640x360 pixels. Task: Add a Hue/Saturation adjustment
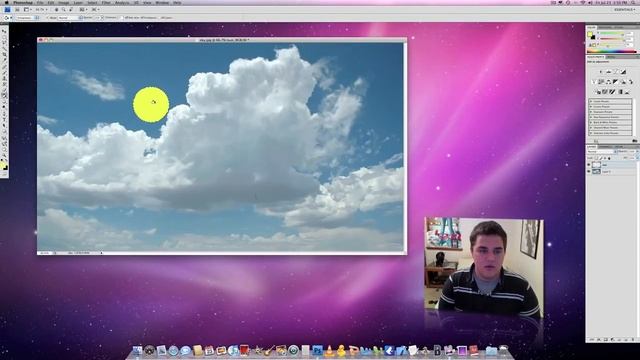pyautogui.click(x=601, y=82)
